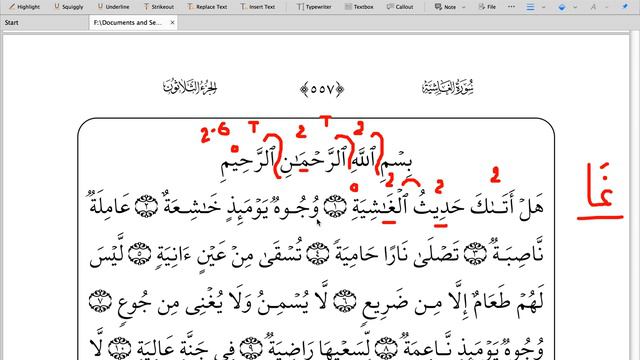Click the greyed text-style A icon
640x360 pixels.
[593, 7]
